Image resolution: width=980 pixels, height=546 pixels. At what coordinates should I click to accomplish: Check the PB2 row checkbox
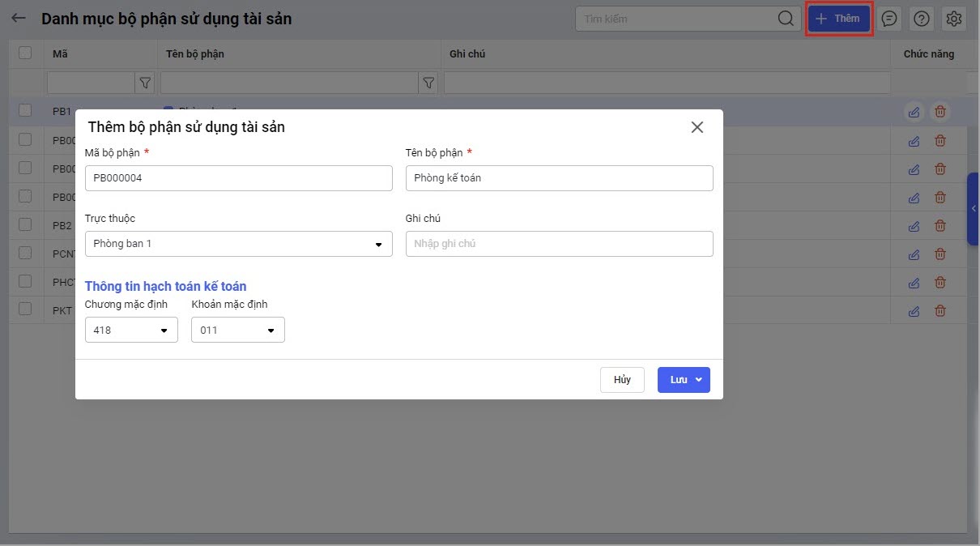click(x=25, y=224)
